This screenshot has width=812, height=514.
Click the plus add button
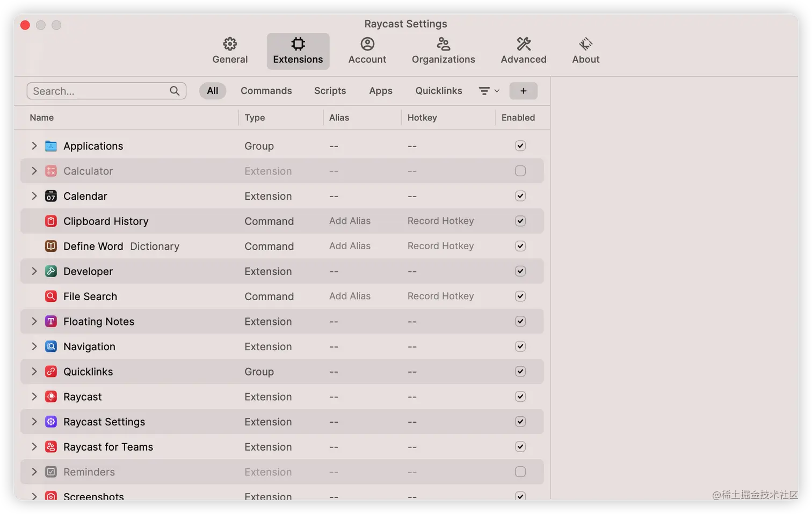[524, 91]
